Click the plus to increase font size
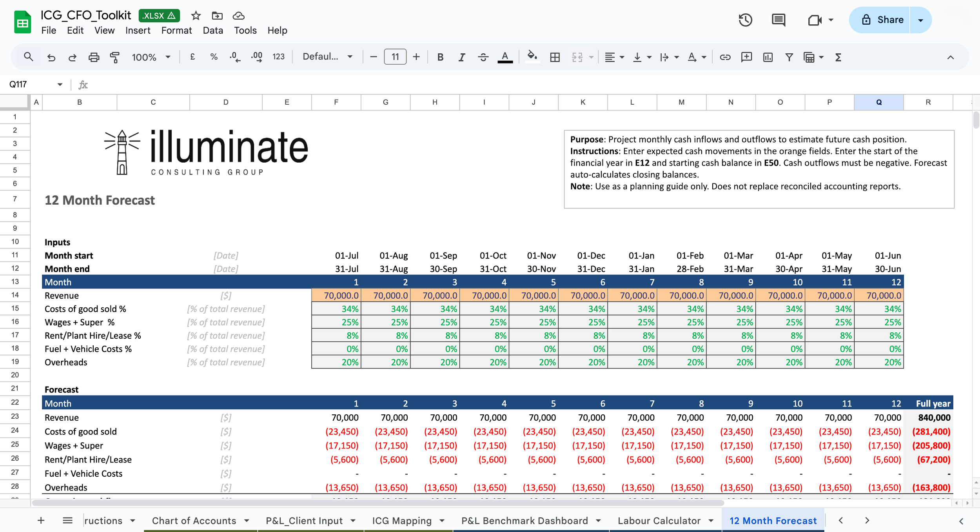Image resolution: width=980 pixels, height=532 pixels. [x=416, y=57]
